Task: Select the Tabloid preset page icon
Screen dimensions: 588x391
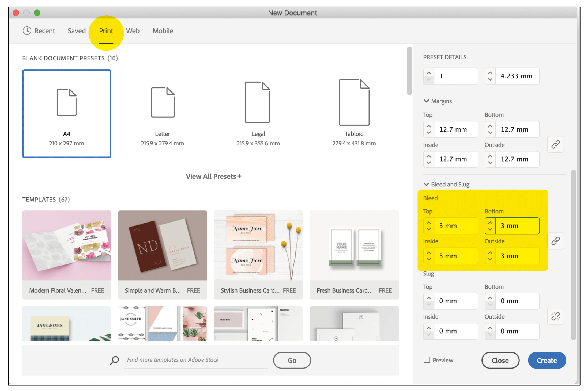Action: click(x=354, y=102)
